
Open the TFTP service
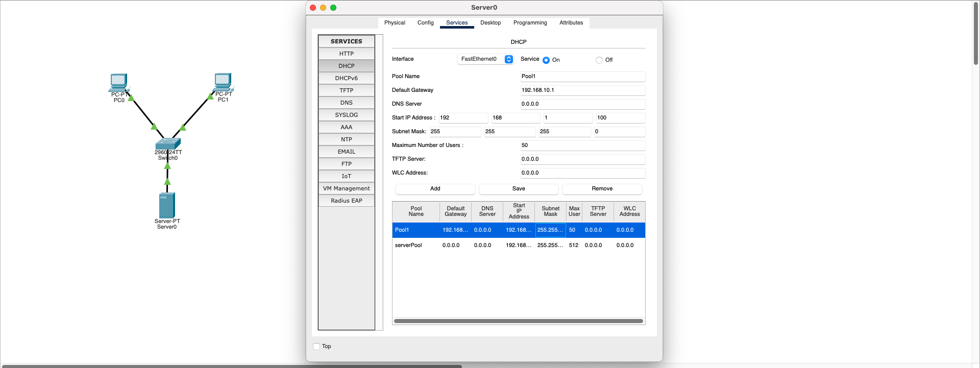(347, 90)
